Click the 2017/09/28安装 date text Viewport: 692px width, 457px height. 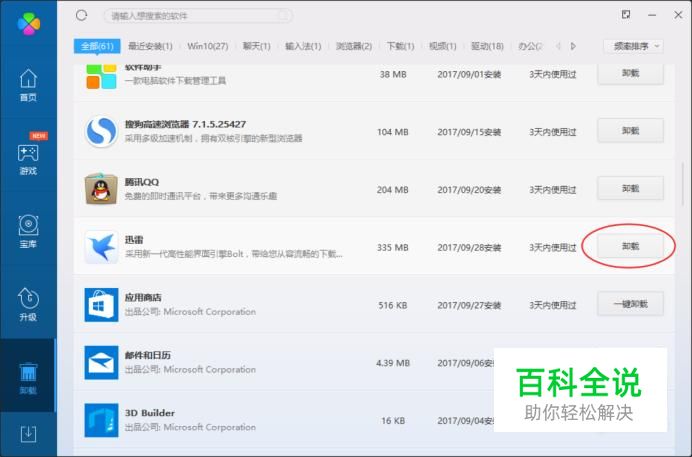tap(469, 248)
